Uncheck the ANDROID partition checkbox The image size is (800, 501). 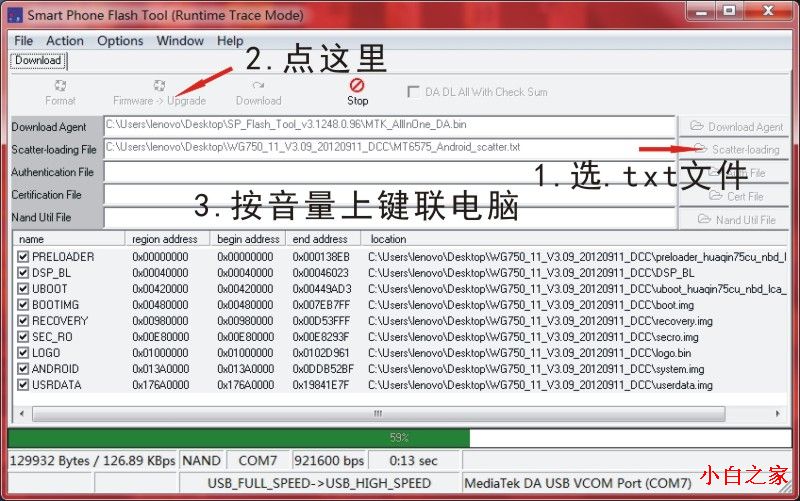coord(23,369)
